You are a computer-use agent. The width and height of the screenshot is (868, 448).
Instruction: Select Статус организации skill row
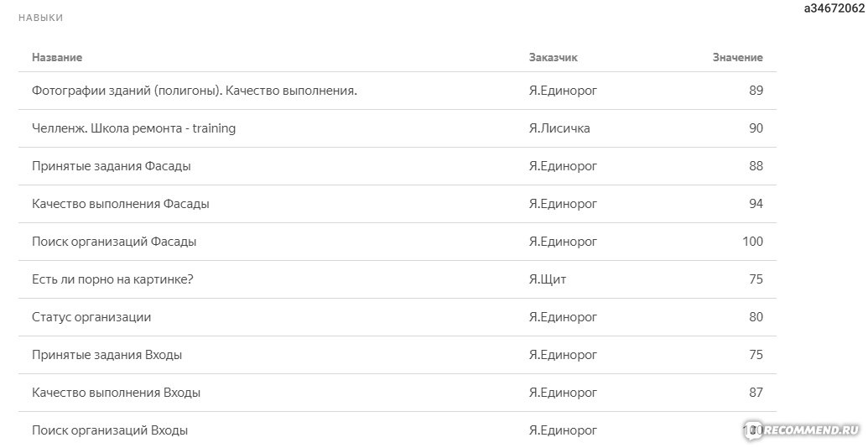[x=397, y=317]
